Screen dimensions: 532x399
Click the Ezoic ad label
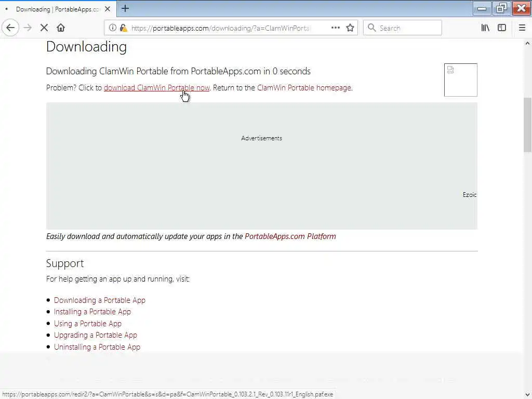click(470, 195)
